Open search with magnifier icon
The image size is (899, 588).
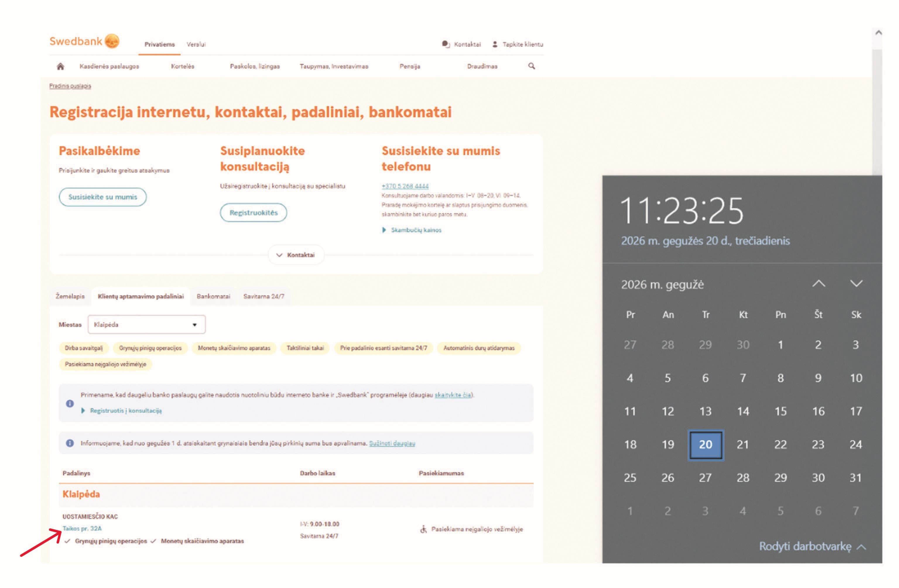click(532, 66)
